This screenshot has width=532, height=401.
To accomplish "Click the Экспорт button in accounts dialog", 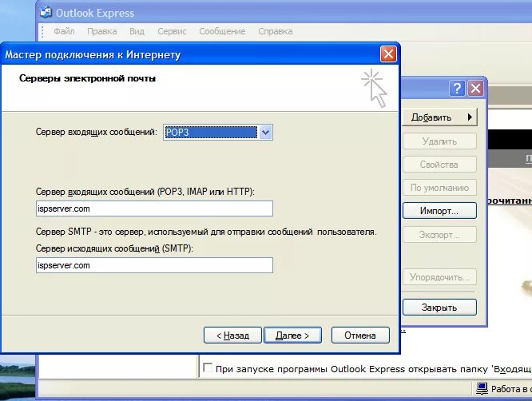I will pyautogui.click(x=439, y=234).
